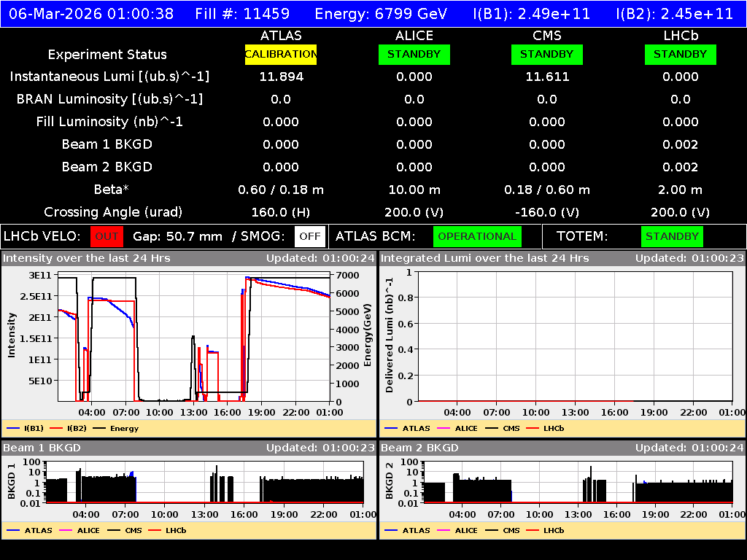Toggle the I(B1) trace in the intensity legend
747x560 pixels.
coord(33,428)
